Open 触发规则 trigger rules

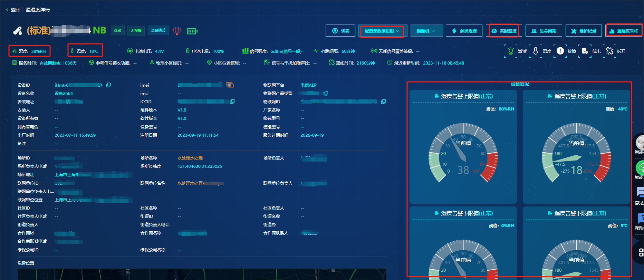coord(464,31)
